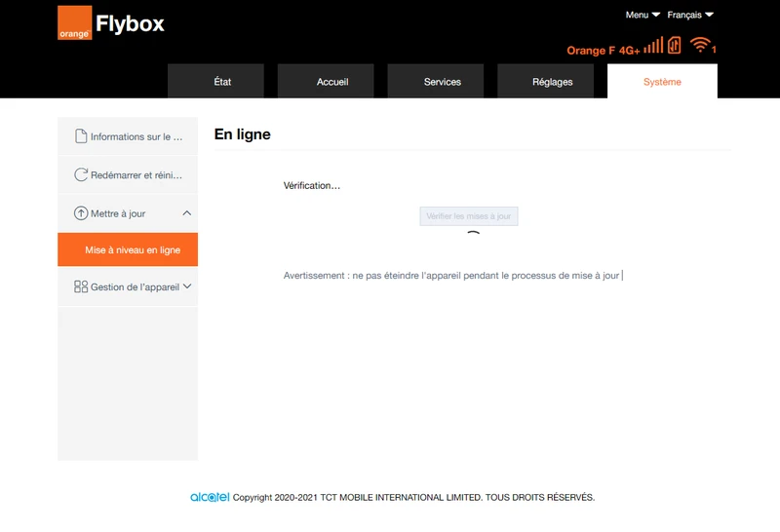Click the Vérification... status text
The image size is (780, 532).
[312, 185]
